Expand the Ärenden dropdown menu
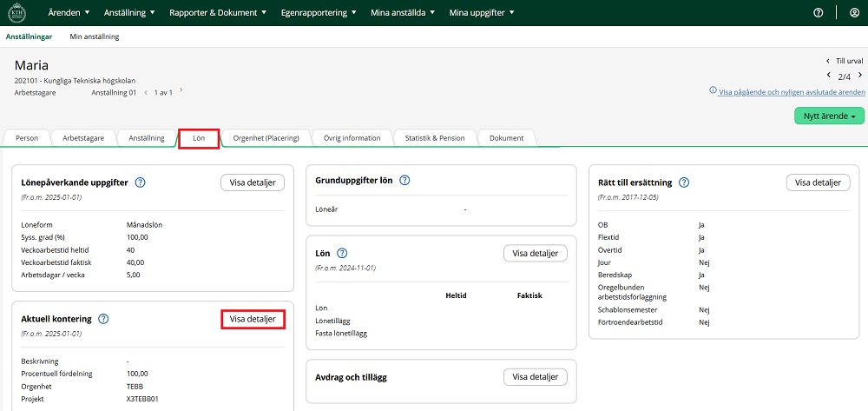 point(69,13)
